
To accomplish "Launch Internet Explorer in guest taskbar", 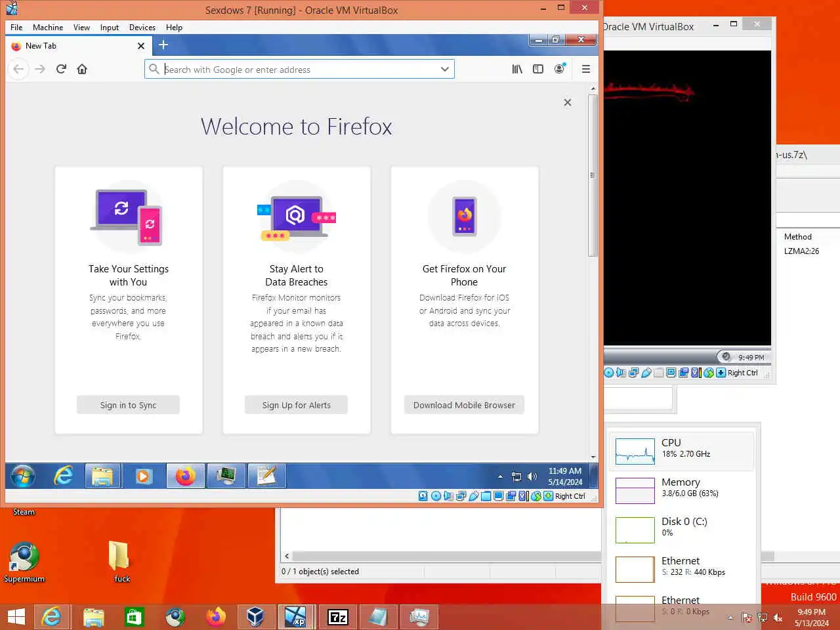I will point(63,476).
